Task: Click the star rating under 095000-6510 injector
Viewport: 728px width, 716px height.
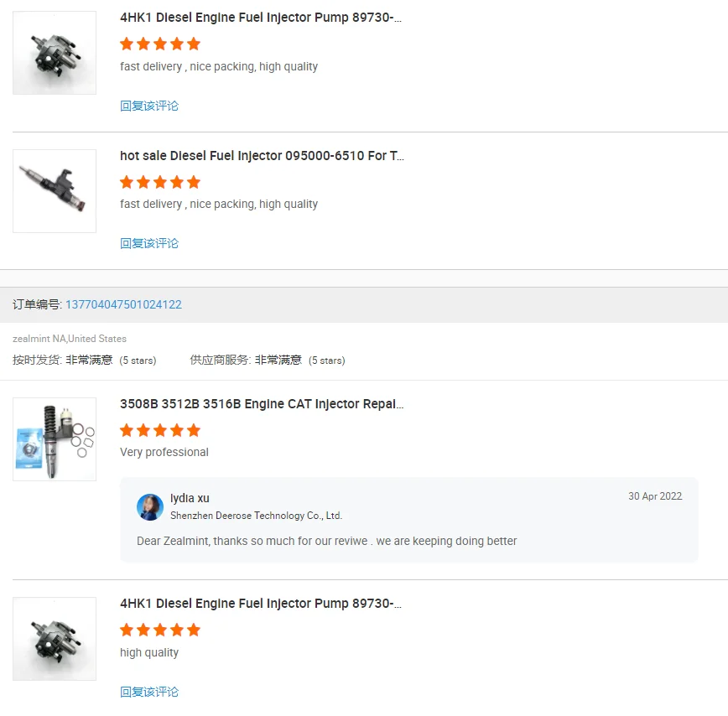Action: click(x=160, y=182)
